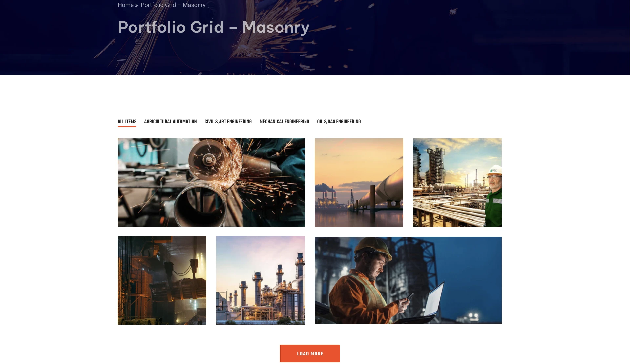
Task: Show Oil & Gas Engineering projects
Action: coord(339,122)
